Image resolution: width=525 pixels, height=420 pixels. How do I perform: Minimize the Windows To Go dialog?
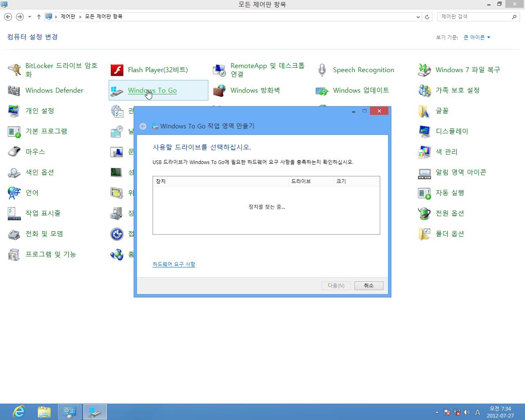point(354,111)
